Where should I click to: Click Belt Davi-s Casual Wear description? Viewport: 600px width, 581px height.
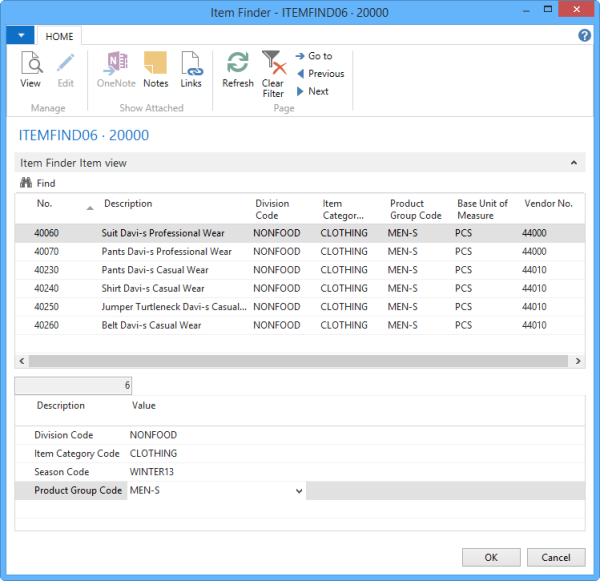(151, 325)
